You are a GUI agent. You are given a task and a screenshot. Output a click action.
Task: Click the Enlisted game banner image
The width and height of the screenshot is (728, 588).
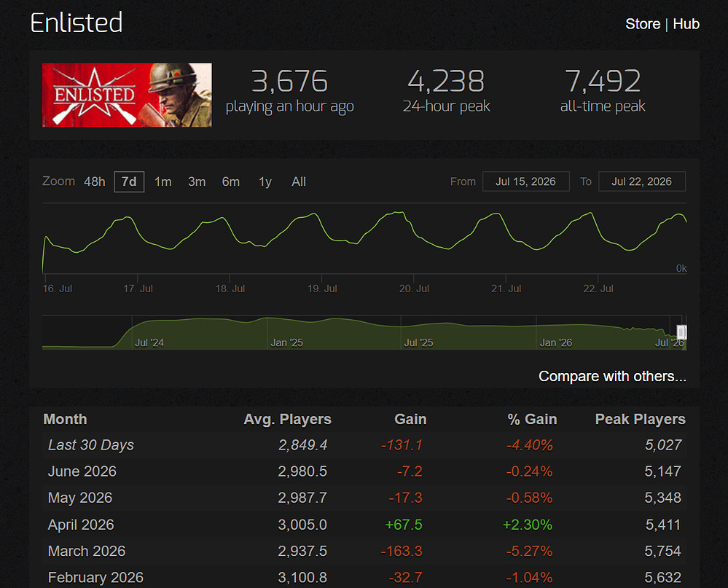pyautogui.click(x=127, y=95)
